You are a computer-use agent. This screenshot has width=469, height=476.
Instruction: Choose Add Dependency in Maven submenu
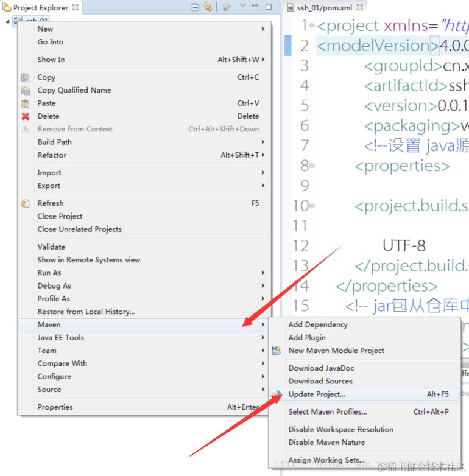(364, 324)
